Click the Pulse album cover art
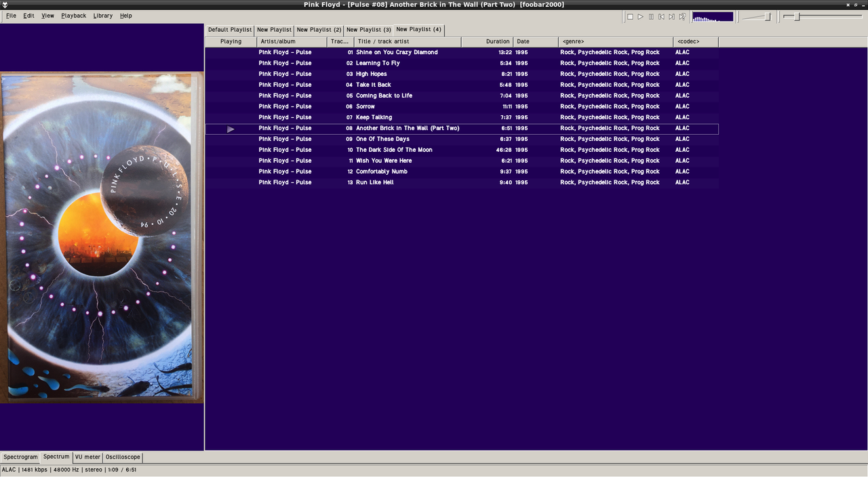The width and height of the screenshot is (868, 477). 102,237
